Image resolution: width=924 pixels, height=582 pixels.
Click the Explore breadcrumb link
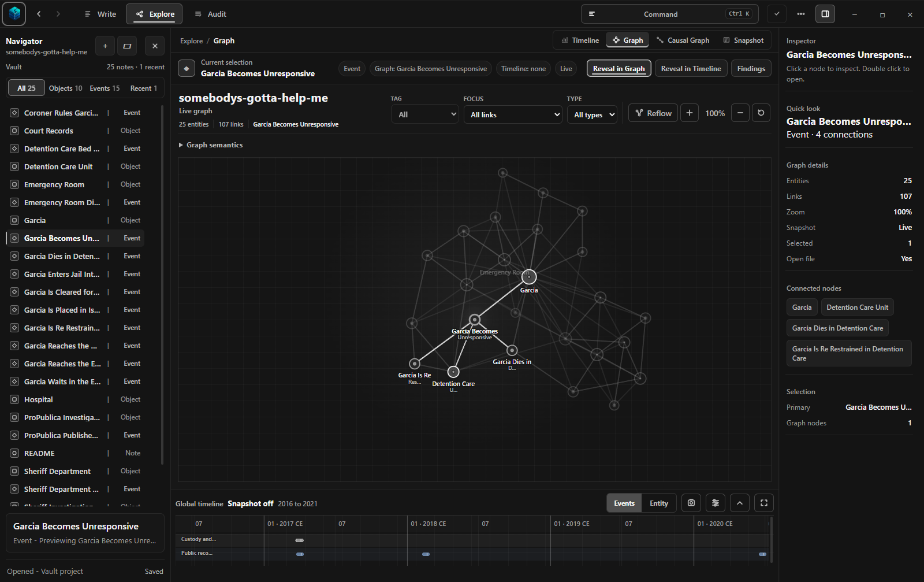(191, 41)
